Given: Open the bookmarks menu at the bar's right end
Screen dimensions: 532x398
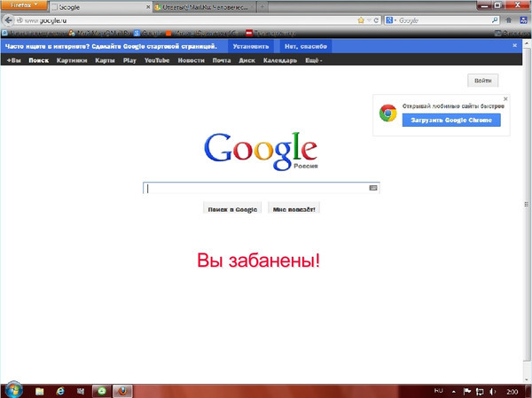Looking at the screenshot, I should [512, 34].
